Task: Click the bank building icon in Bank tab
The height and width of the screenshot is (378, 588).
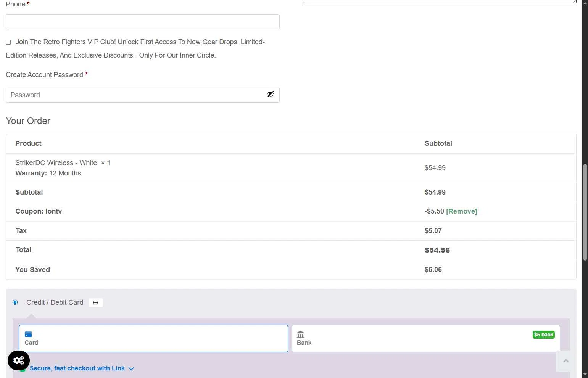Action: click(x=301, y=334)
